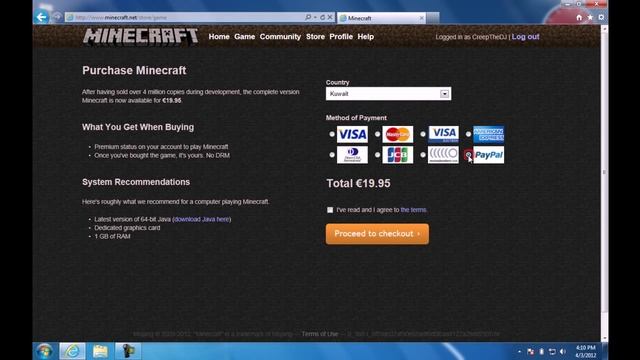Open Favorites star icon
Viewport: 640px width, 360px height.
click(x=590, y=17)
